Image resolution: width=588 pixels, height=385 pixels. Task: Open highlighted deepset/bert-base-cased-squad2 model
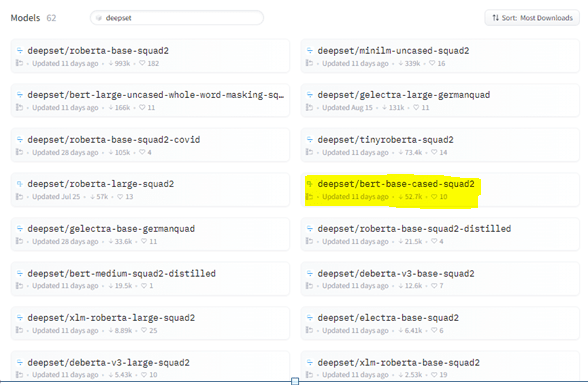[x=440, y=189]
